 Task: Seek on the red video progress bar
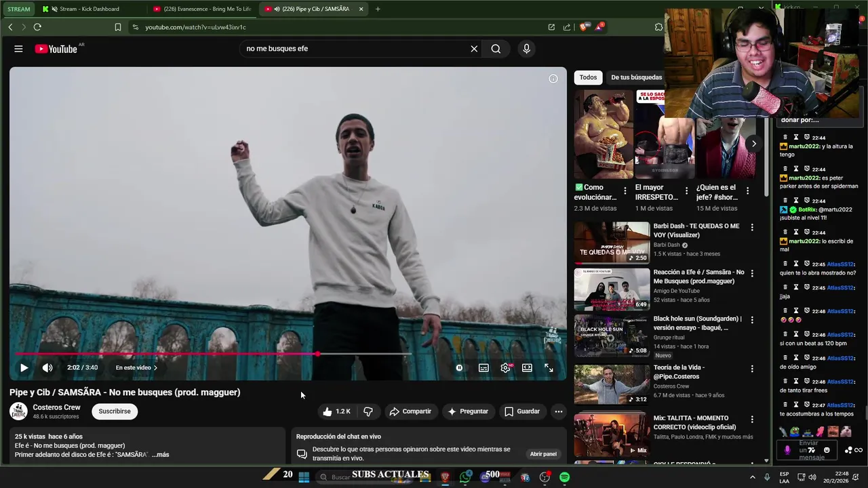[x=288, y=354]
